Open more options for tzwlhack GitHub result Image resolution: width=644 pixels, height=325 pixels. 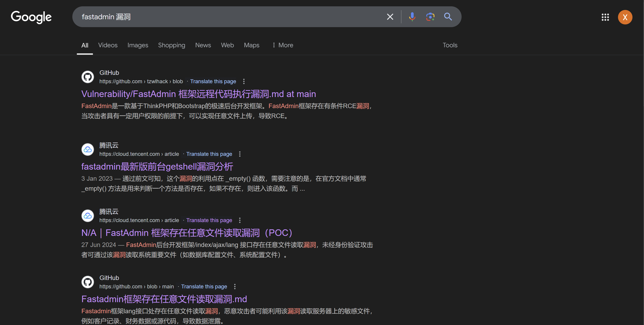pyautogui.click(x=244, y=81)
